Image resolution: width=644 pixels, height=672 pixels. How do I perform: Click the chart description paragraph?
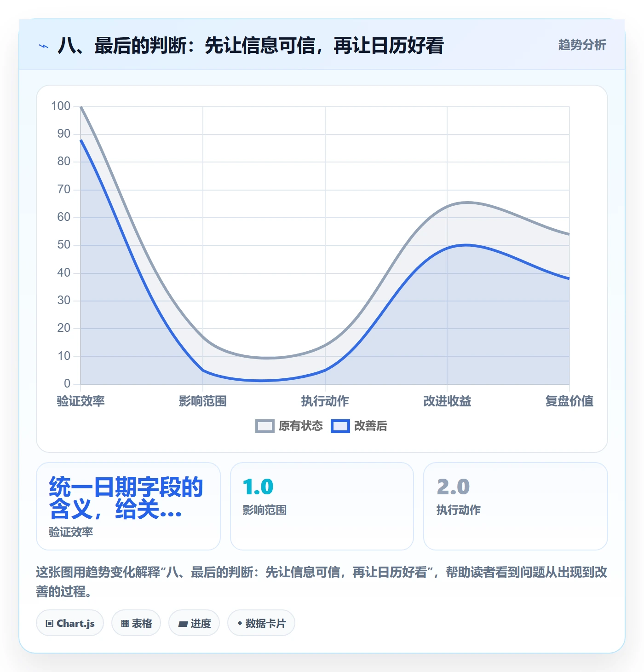(x=322, y=582)
